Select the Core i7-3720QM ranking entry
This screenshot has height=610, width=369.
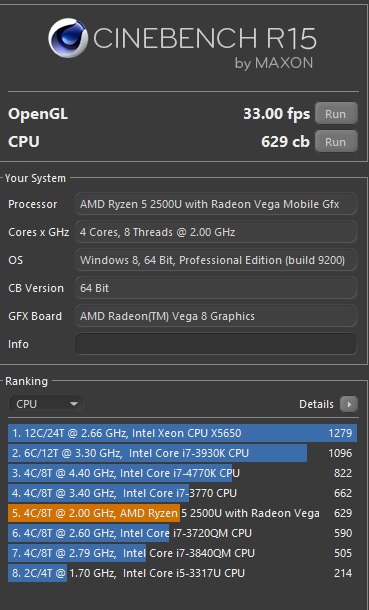coord(182,533)
